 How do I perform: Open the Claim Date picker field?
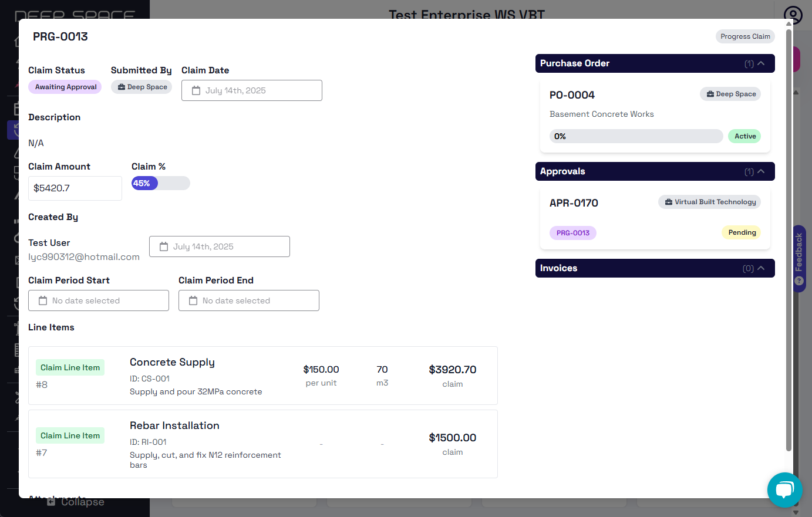(252, 90)
